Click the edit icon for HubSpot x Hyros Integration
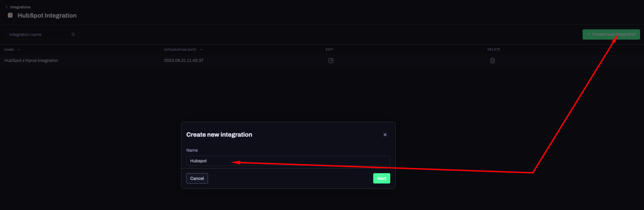Viewport: 644px width, 210px height. coord(331,60)
